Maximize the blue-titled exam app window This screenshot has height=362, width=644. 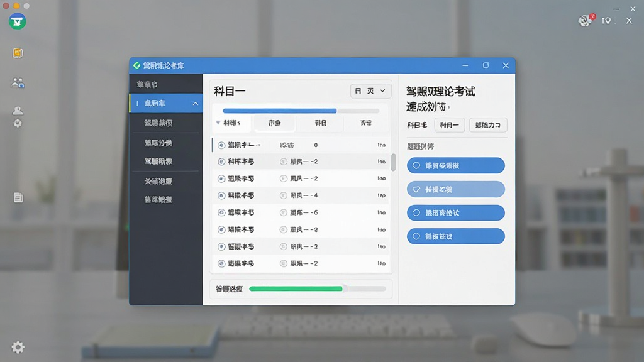coord(486,65)
